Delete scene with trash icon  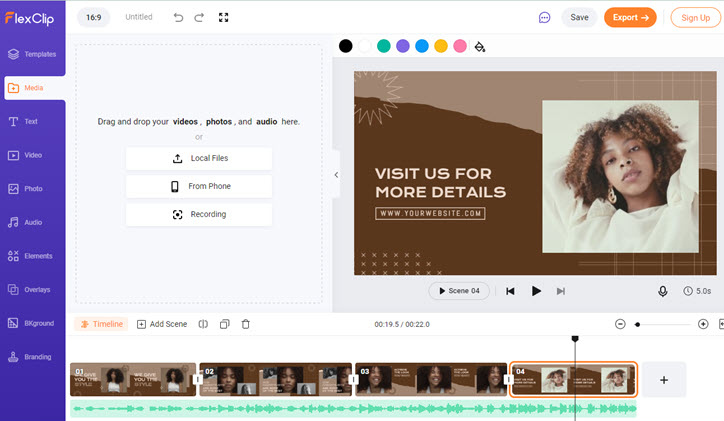point(246,324)
